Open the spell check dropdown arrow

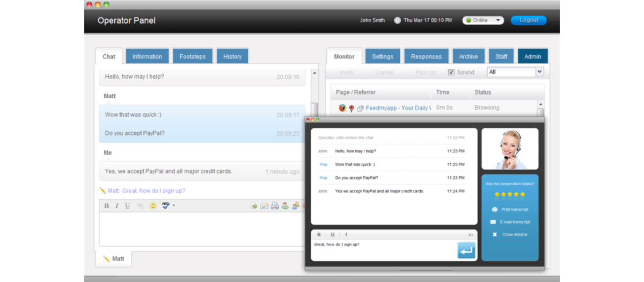[174, 206]
